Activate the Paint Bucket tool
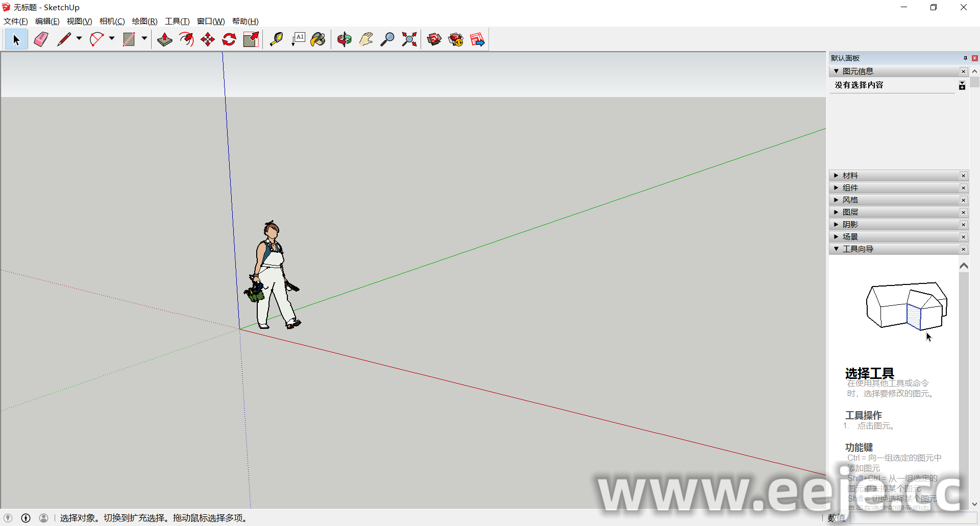 318,39
